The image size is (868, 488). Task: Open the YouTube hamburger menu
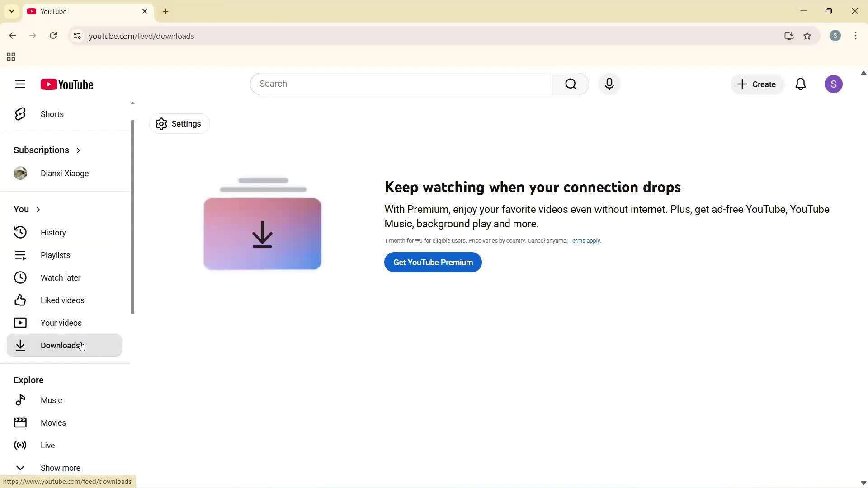(20, 84)
